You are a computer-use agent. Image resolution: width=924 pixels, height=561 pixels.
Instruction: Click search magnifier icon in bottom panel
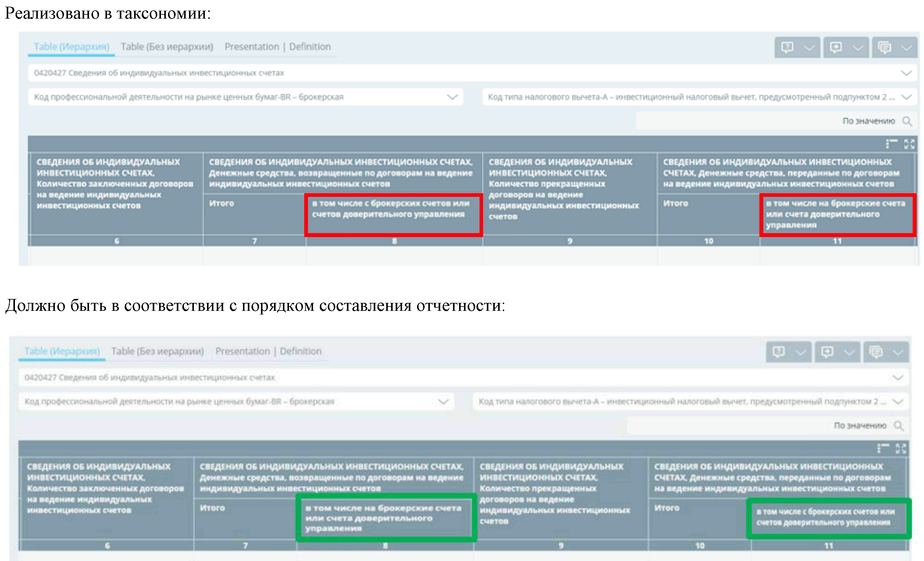898,425
